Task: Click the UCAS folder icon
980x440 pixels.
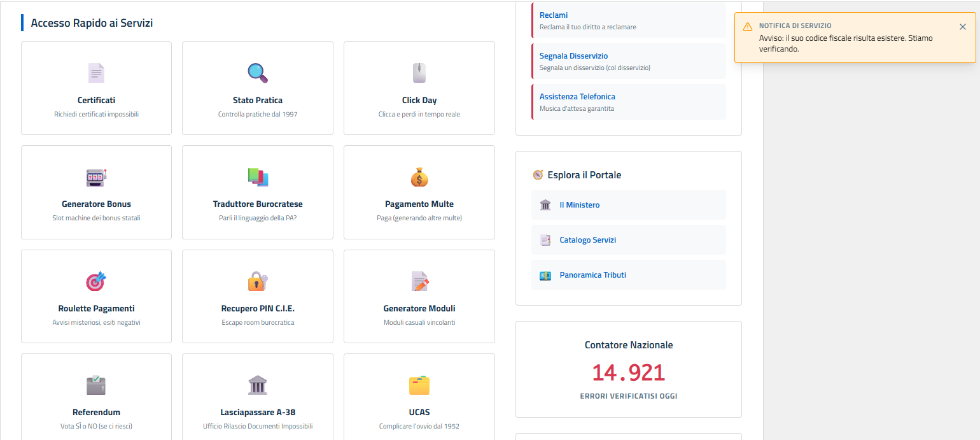Action: 419,385
